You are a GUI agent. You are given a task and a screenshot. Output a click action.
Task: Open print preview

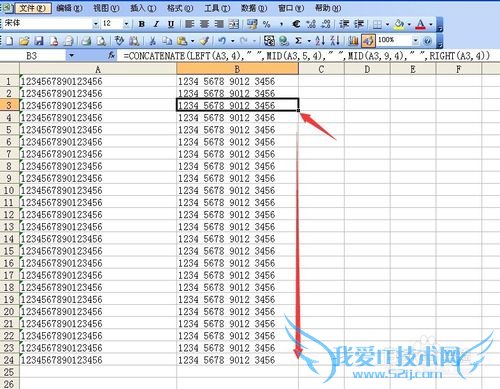pos(101,41)
